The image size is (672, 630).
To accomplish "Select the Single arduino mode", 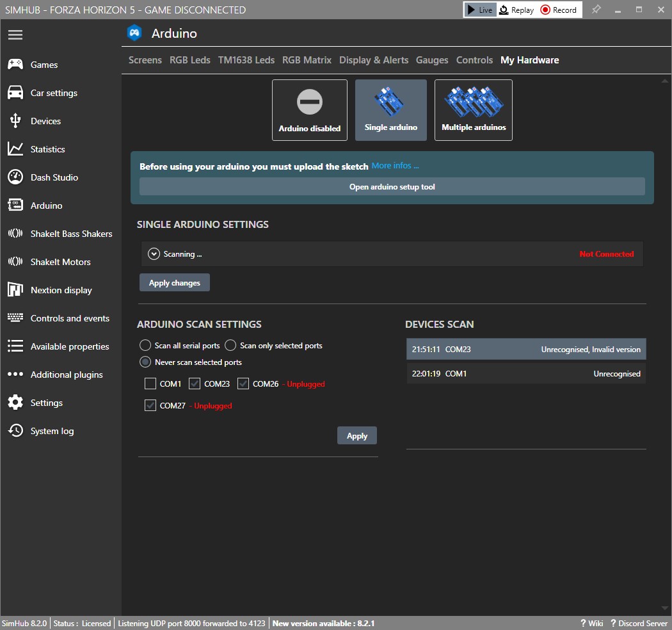I will pyautogui.click(x=391, y=109).
